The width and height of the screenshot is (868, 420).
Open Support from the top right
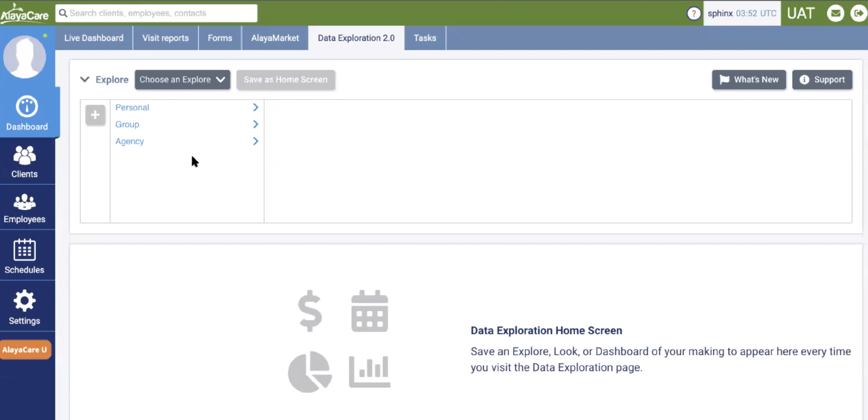pos(822,80)
